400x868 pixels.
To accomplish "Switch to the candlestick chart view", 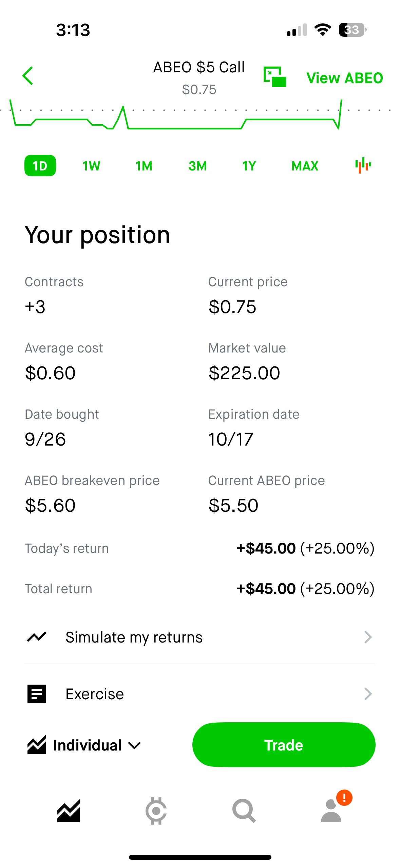I will click(363, 166).
